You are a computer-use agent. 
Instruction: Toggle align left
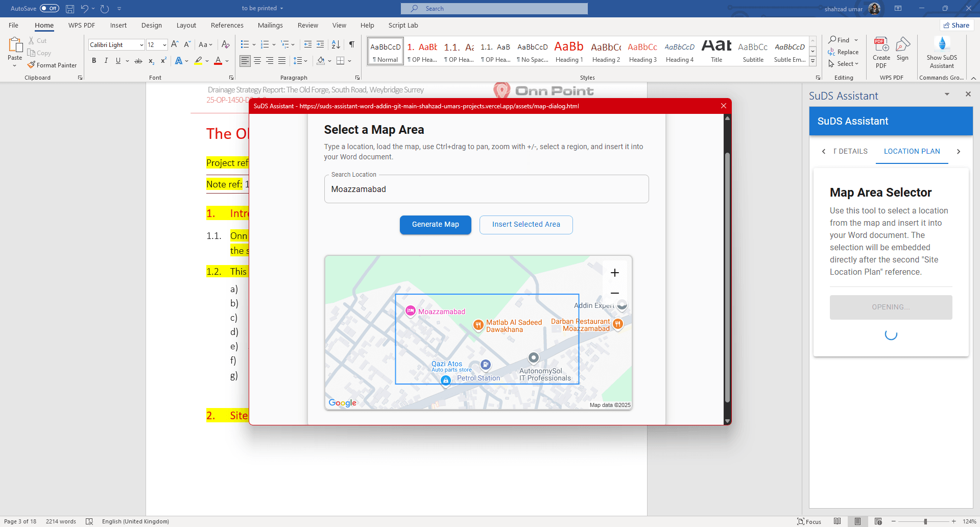[245, 61]
